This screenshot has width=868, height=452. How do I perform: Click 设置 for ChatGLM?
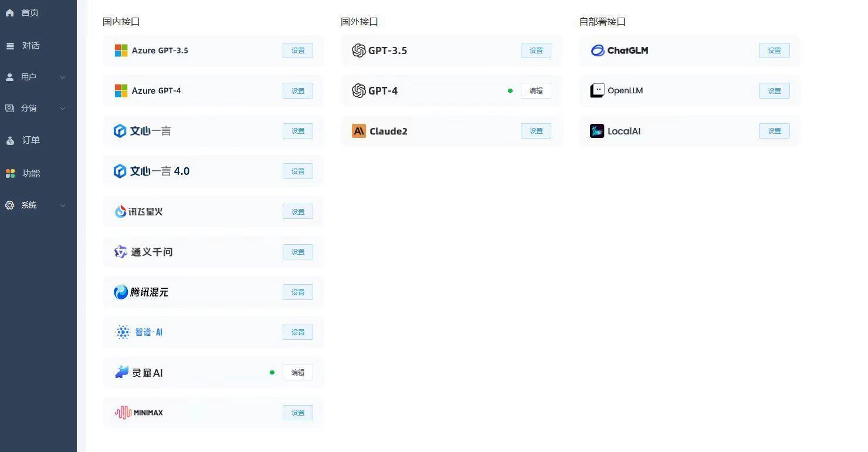pyautogui.click(x=774, y=50)
